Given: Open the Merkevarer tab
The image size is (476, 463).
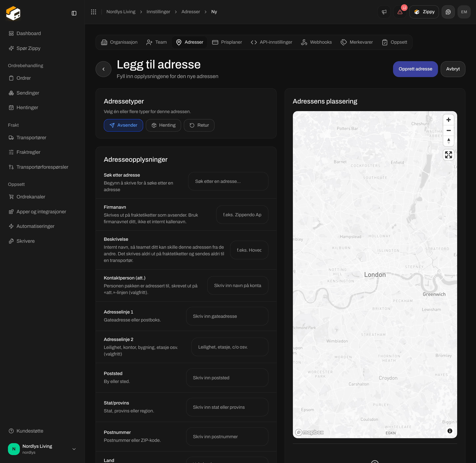Looking at the screenshot, I should point(357,42).
